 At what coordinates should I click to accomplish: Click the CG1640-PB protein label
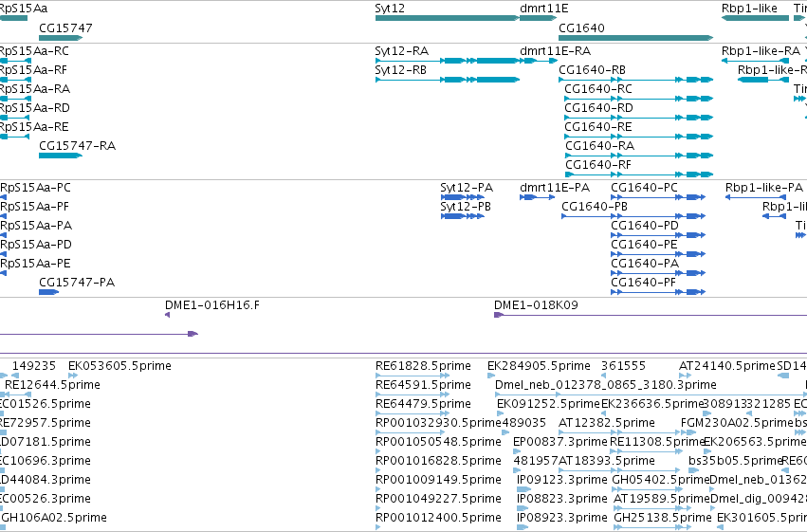(595, 207)
